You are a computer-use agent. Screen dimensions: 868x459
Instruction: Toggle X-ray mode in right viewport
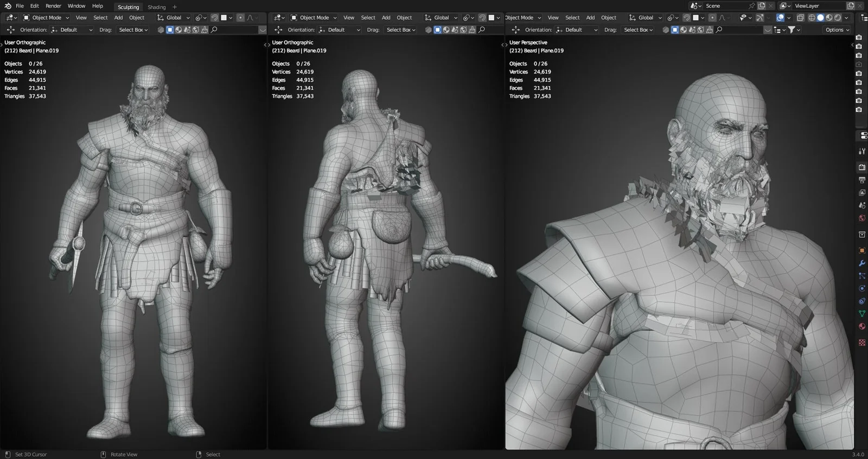coord(800,17)
